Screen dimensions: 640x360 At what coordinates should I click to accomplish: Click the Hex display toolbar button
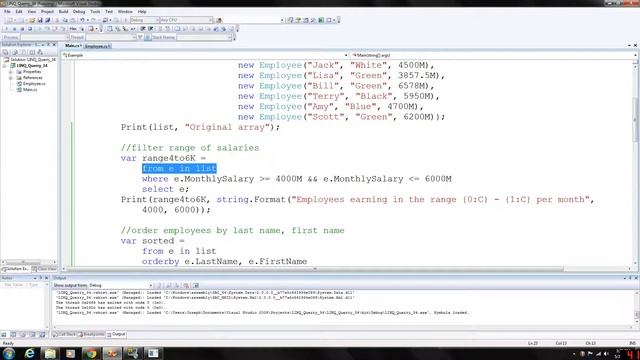coord(73,29)
